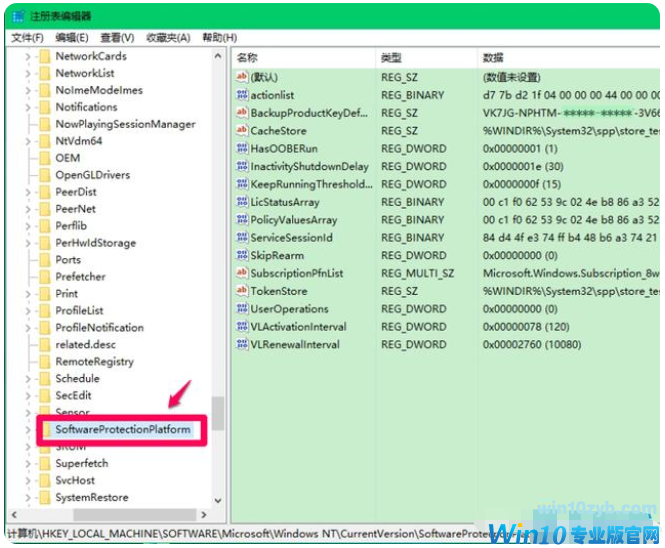Click the SystemRestore folder icon
This screenshot has height=548, width=665.
(x=45, y=498)
